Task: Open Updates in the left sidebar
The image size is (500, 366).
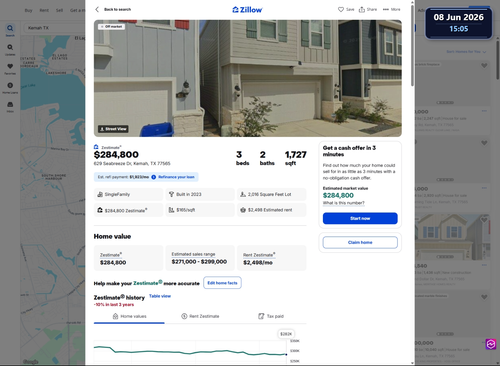Action: pyautogui.click(x=10, y=49)
